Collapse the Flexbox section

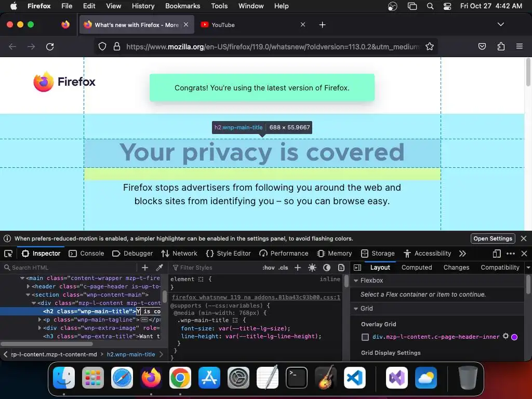coord(356,281)
